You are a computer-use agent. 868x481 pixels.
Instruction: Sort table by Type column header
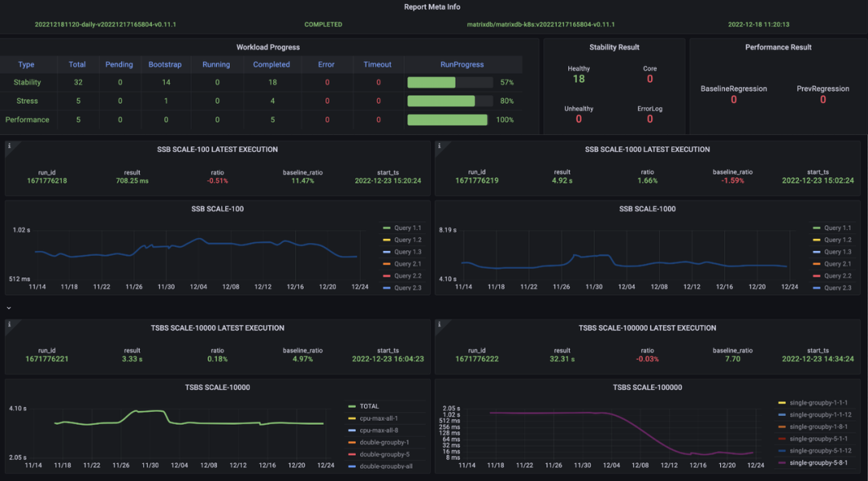click(x=26, y=64)
